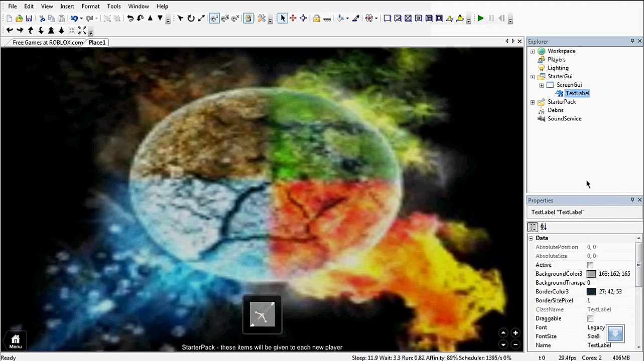Select Debris in Explorer tree

click(556, 110)
